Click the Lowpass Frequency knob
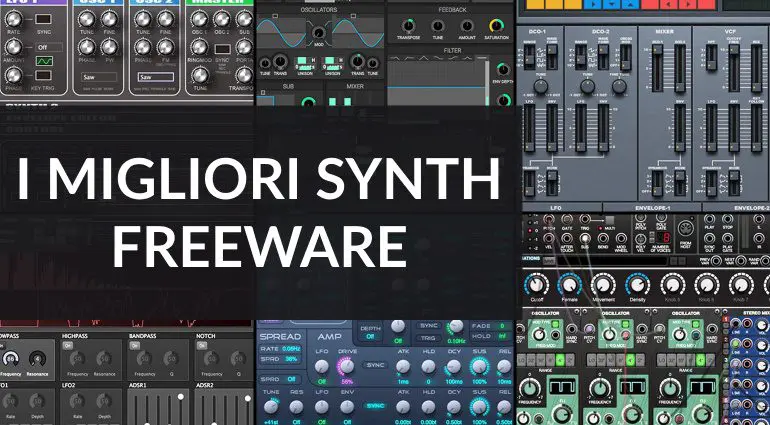 (12, 358)
